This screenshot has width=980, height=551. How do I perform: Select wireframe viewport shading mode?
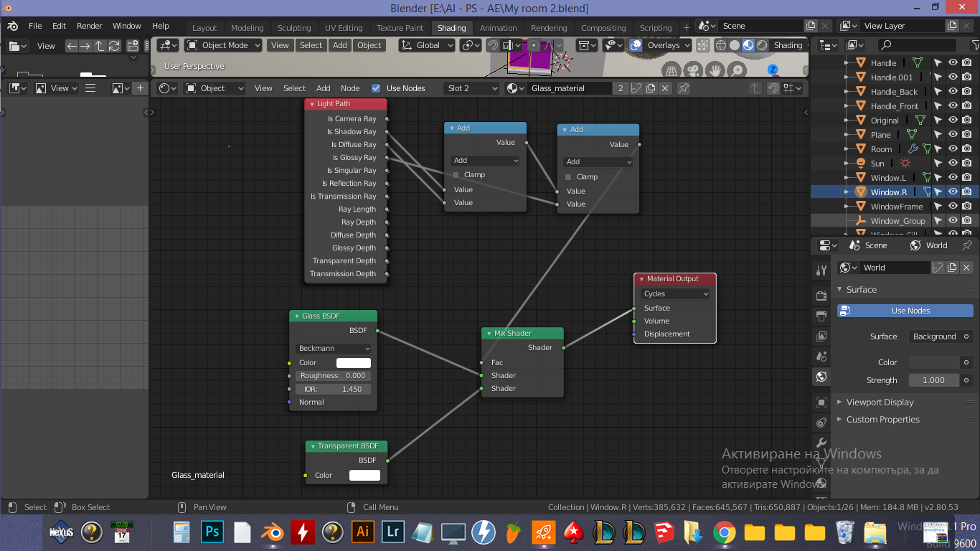point(721,45)
